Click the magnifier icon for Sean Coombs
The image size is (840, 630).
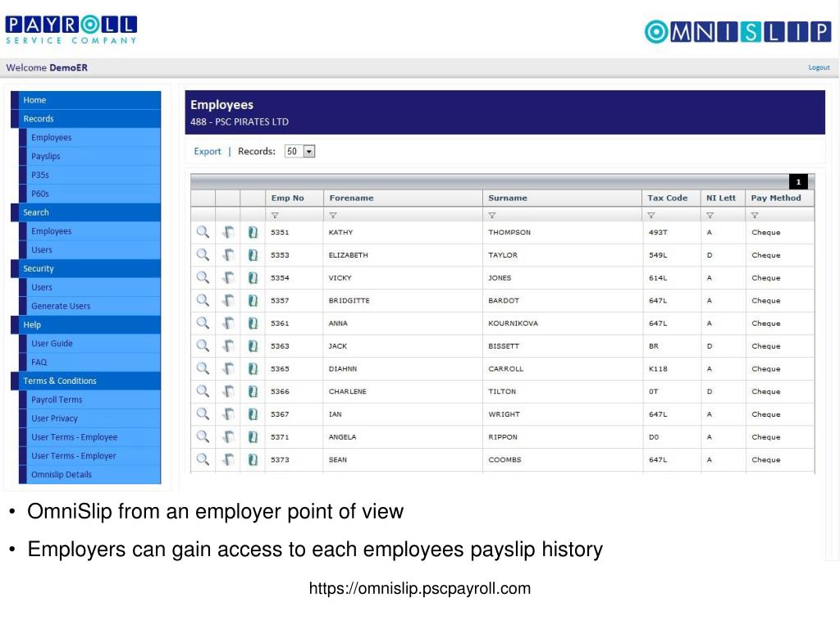203,459
